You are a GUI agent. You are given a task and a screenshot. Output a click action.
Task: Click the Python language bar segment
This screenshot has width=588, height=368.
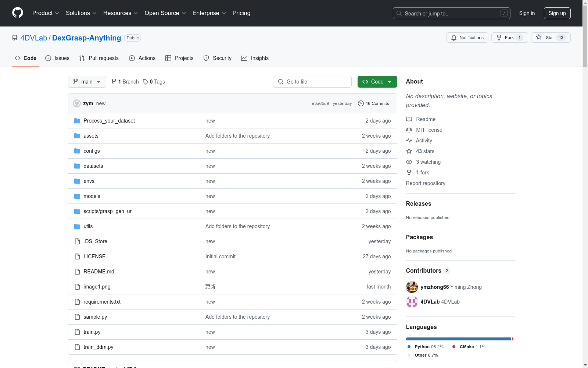pos(459,339)
